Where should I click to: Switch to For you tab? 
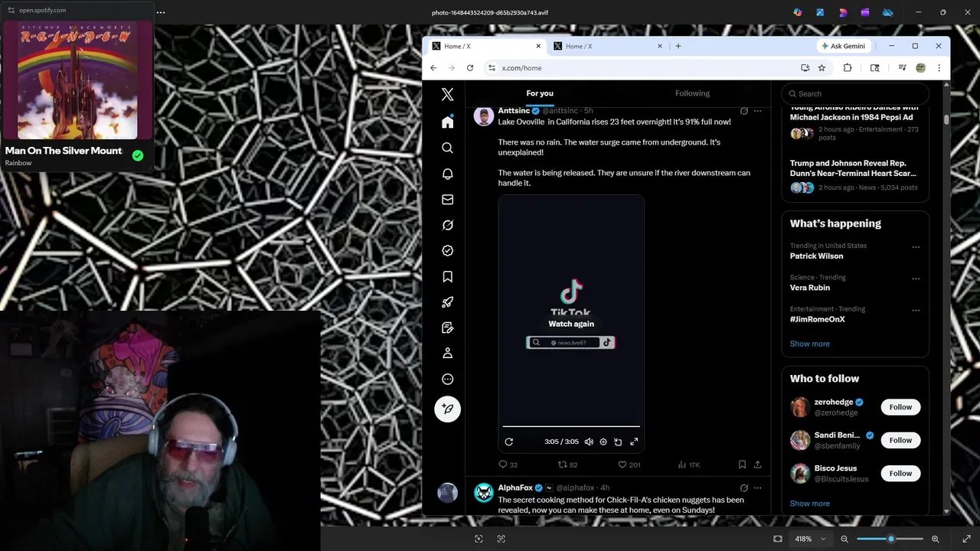tap(540, 93)
